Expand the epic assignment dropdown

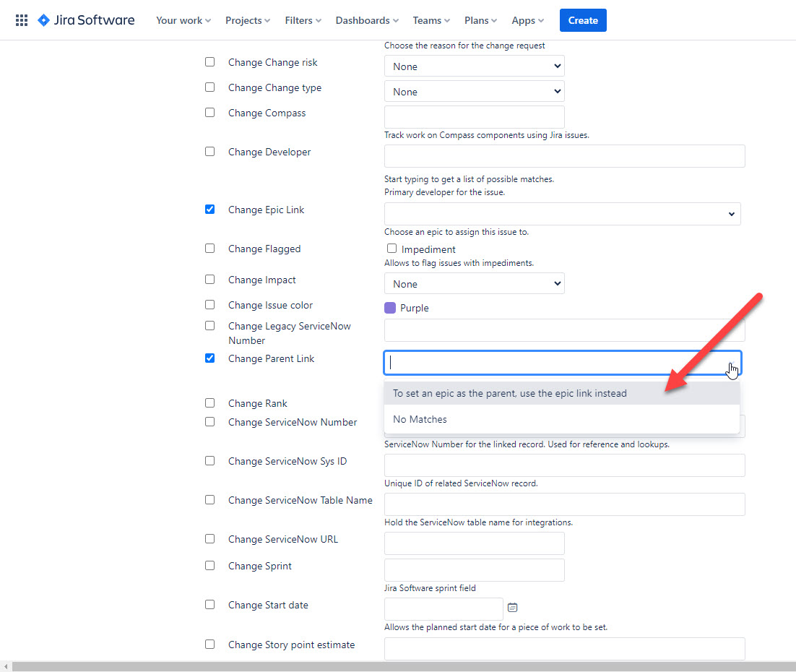[x=731, y=213]
